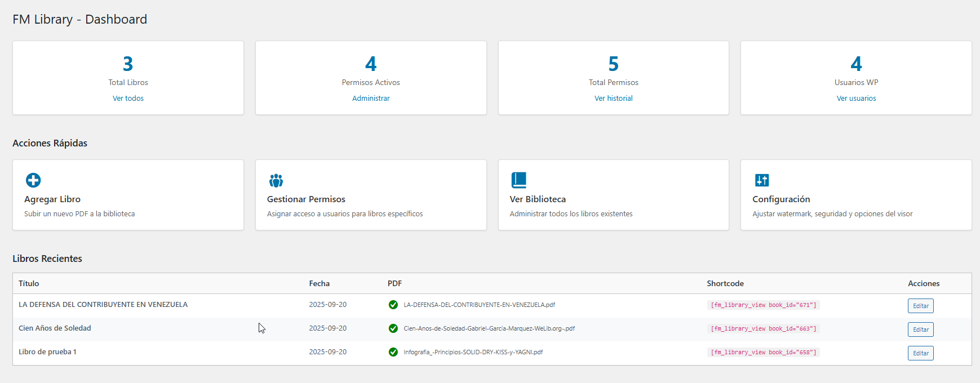Open the Administrar permissions link
Image resolution: width=980 pixels, height=383 pixels.
point(371,98)
